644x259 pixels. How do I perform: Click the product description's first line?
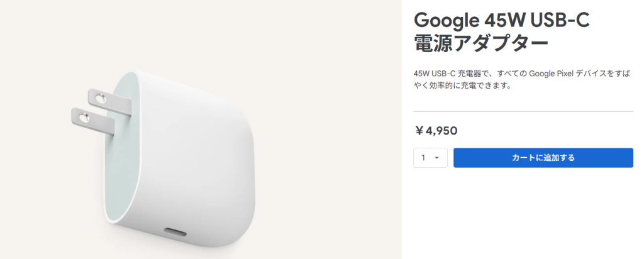(x=520, y=74)
